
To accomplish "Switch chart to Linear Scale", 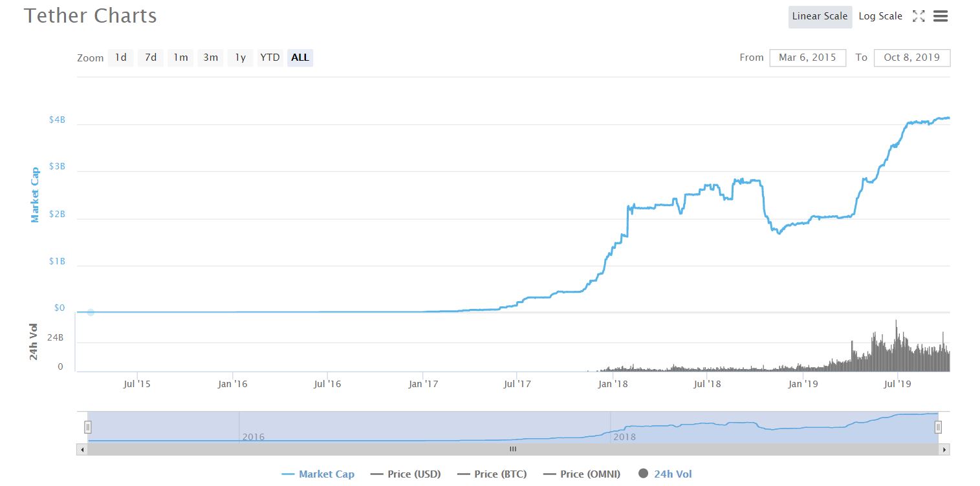I will click(820, 17).
